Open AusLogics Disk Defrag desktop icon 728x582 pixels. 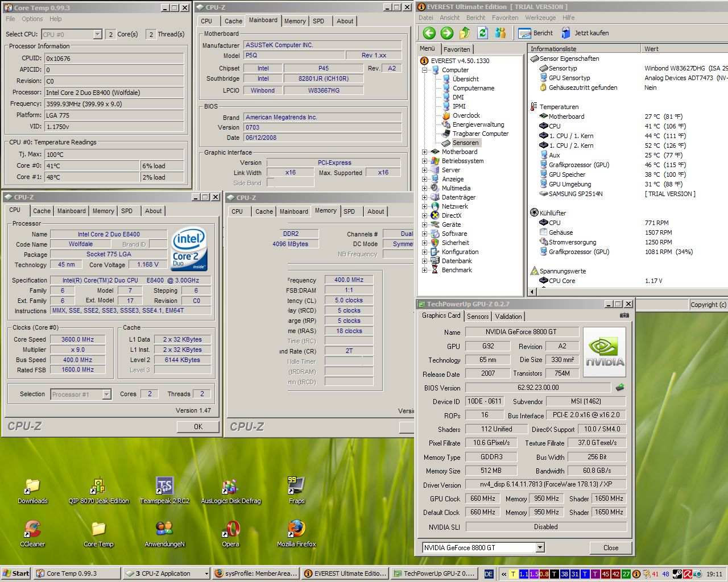coord(230,491)
